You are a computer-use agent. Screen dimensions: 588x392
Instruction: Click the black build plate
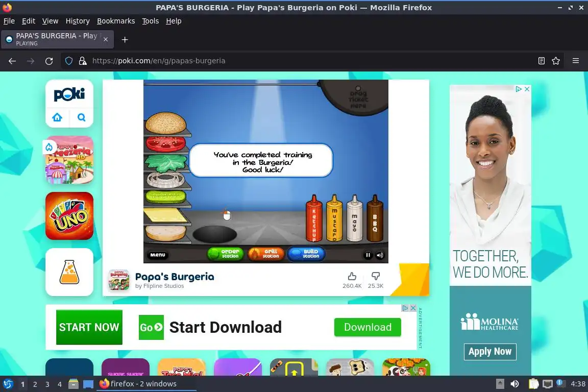click(x=214, y=234)
